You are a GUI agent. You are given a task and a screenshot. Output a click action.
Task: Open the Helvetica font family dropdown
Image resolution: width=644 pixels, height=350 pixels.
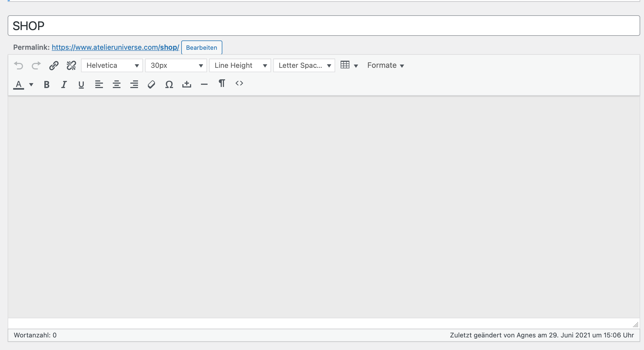(x=112, y=66)
